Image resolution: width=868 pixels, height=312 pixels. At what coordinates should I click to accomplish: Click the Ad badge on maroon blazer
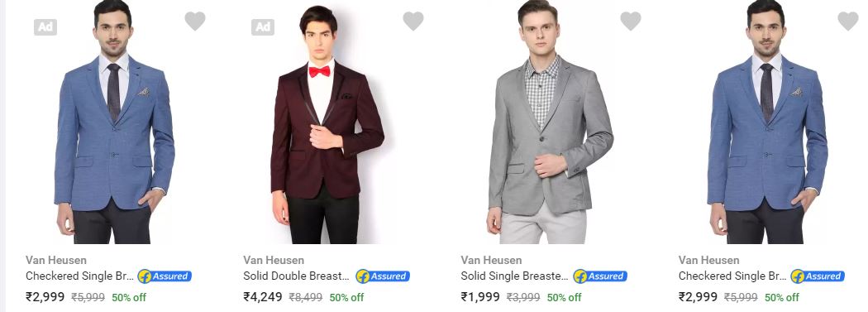[263, 27]
